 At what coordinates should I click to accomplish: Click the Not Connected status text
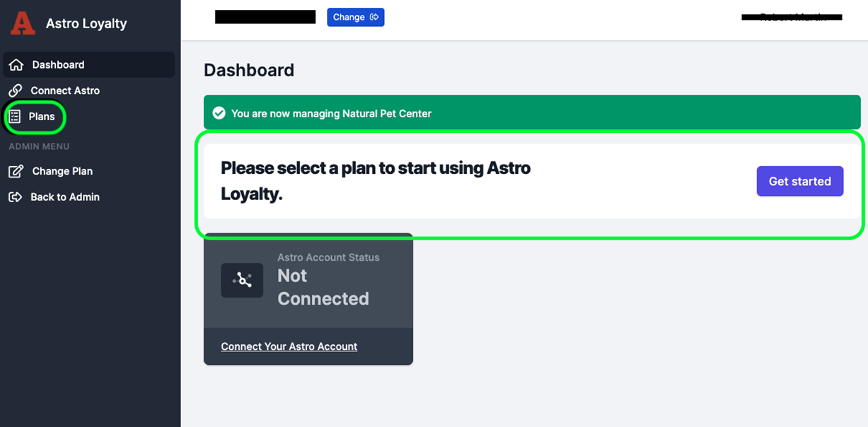(x=323, y=287)
